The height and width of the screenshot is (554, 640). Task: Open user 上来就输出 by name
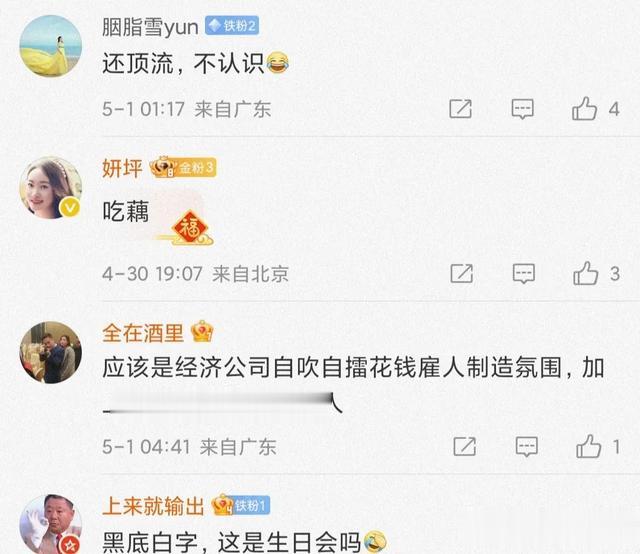[153, 506]
